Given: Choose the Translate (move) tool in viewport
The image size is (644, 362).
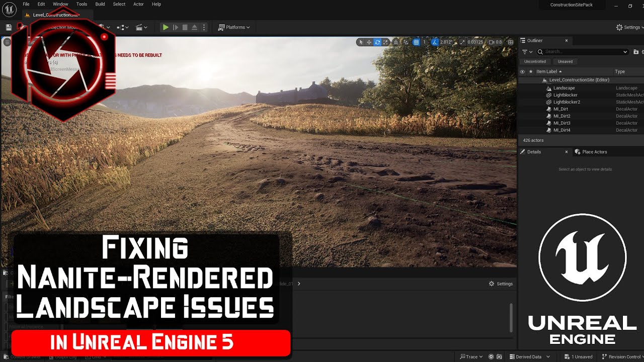Looking at the screenshot, I should click(369, 42).
